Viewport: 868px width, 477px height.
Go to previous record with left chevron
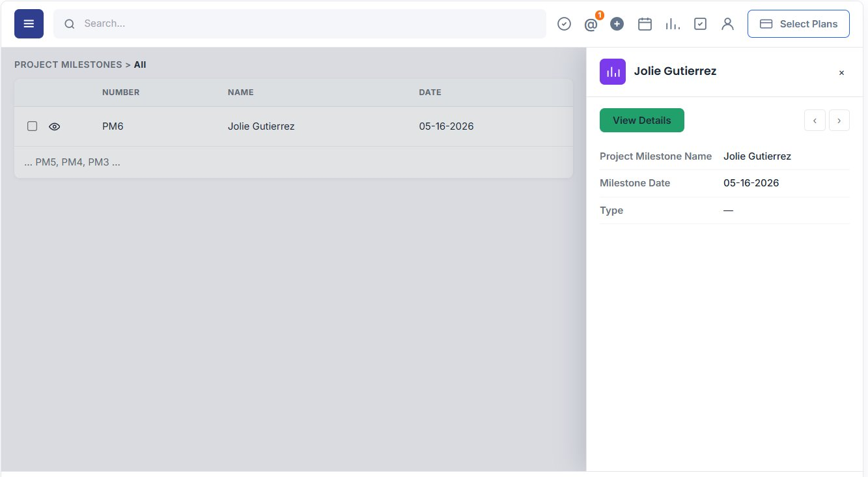(815, 121)
